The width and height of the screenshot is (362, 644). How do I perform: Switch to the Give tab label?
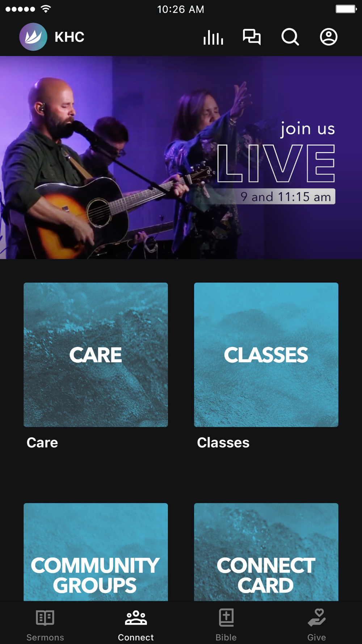coord(317,637)
